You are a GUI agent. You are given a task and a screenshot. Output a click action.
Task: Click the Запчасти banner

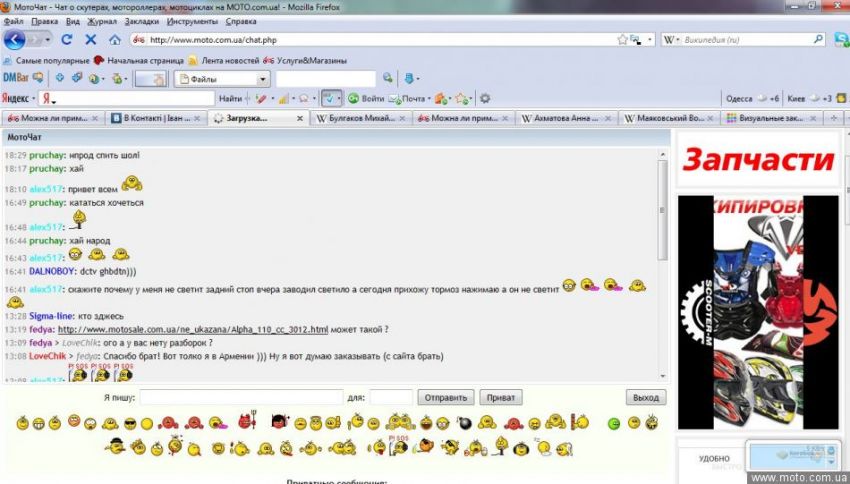click(758, 159)
